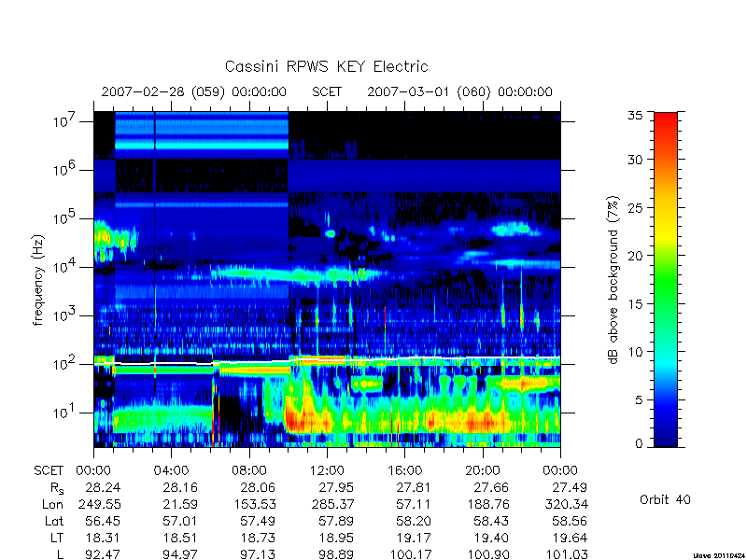Click the SCET time tick '04:00'

click(171, 470)
